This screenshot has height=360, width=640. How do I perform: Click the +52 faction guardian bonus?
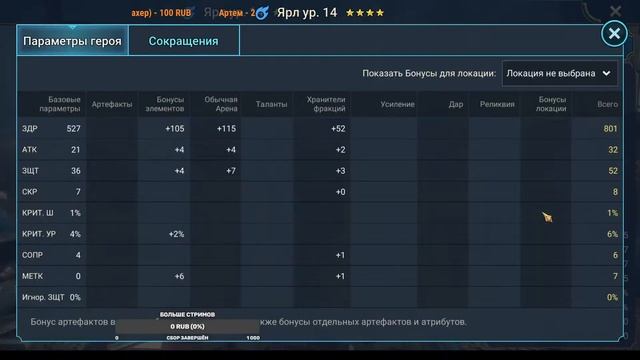point(338,129)
